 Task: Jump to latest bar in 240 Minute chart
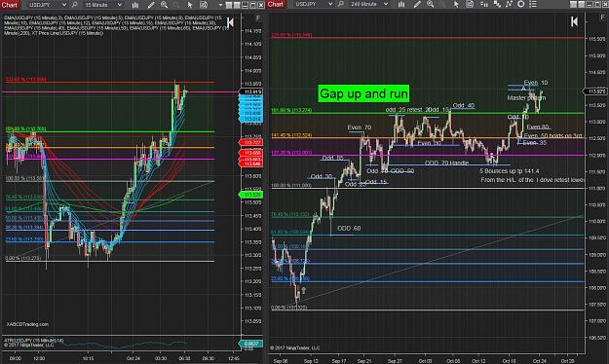tap(574, 21)
